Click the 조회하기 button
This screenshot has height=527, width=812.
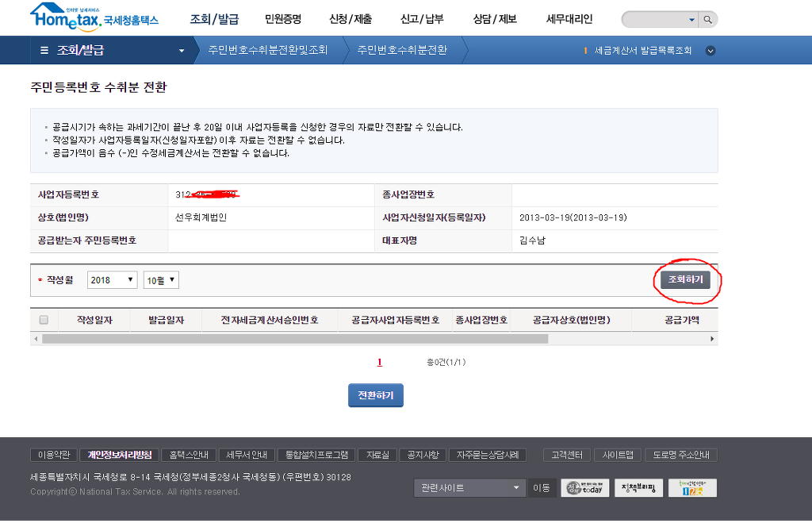[x=685, y=280]
